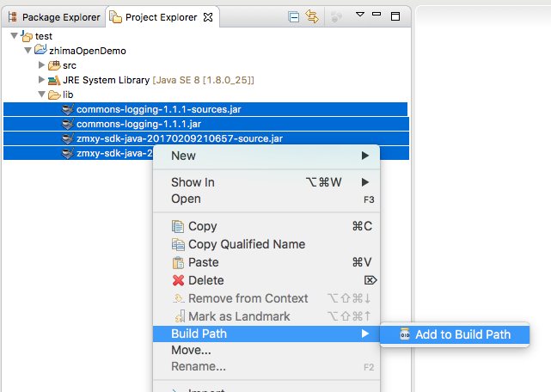The height and width of the screenshot is (392, 551).
Task: Click the red Delete X icon
Action: [178, 280]
